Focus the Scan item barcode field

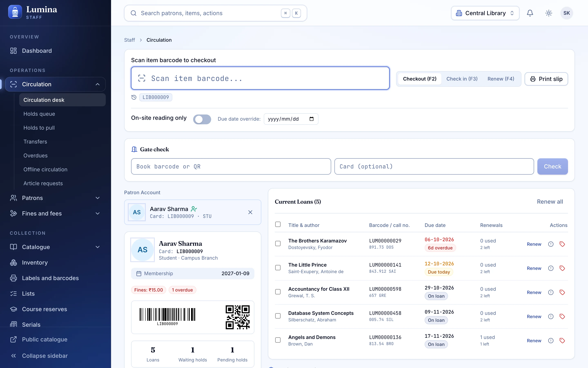[260, 78]
